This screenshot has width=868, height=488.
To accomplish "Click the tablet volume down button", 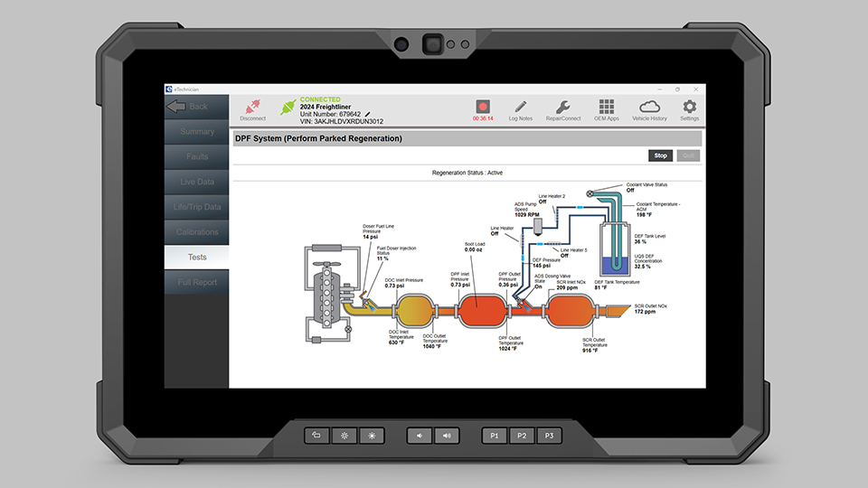I will [420, 436].
